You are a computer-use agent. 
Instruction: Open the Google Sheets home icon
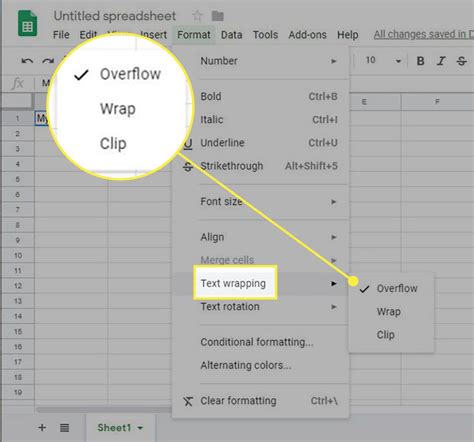(28, 23)
